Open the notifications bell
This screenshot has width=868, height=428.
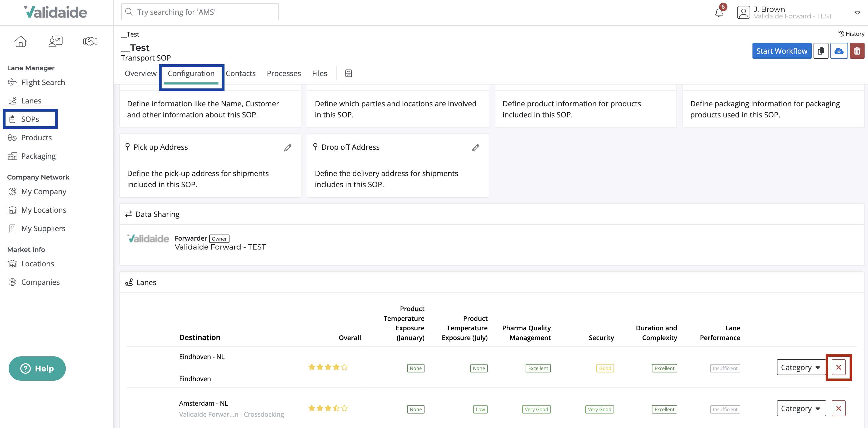pos(719,12)
